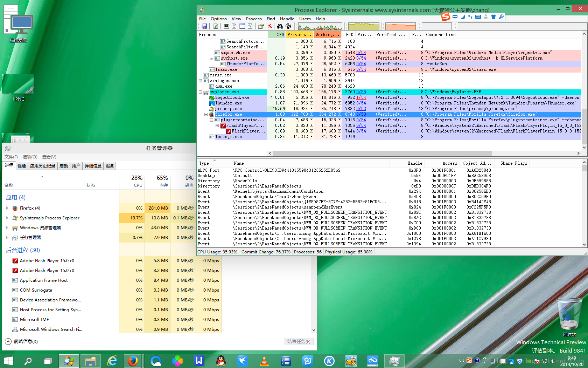Collapse the explorer.exe tree node
This screenshot has height=368, width=588.
(200, 92)
